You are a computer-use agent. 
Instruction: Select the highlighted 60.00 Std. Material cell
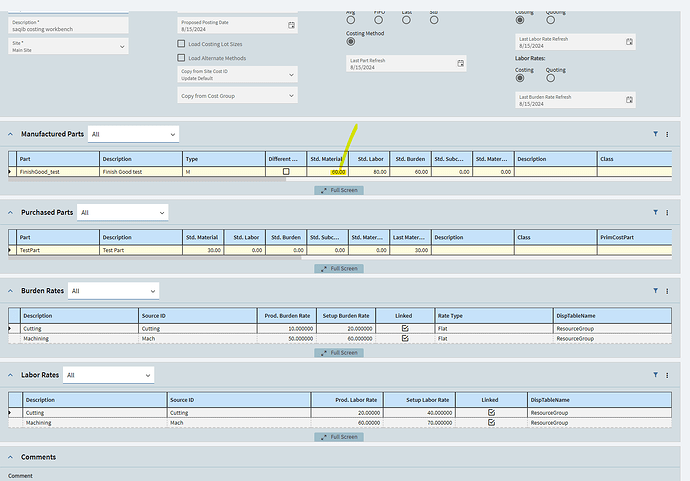click(327, 172)
